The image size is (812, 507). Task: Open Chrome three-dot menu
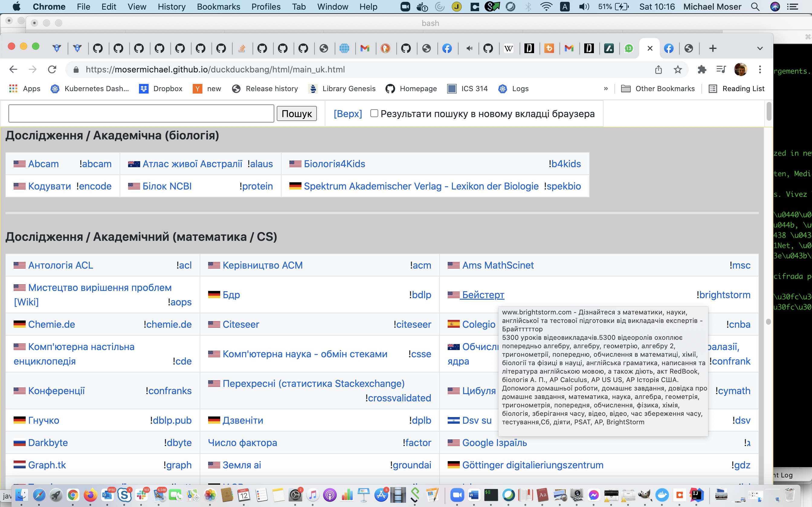pyautogui.click(x=760, y=69)
